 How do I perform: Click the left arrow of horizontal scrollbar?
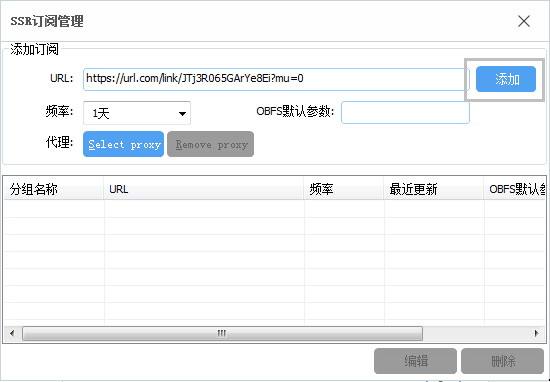[x=12, y=333]
